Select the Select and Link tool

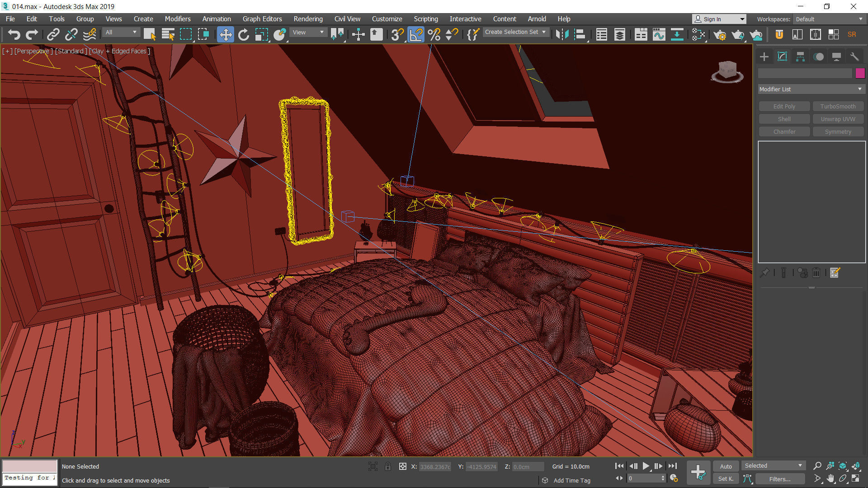pyautogui.click(x=53, y=34)
